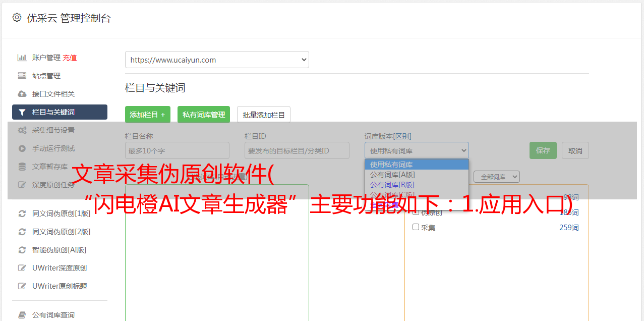644x321 pixels.
Task: Click the database icon for 文章暂存库
Action: click(22, 167)
